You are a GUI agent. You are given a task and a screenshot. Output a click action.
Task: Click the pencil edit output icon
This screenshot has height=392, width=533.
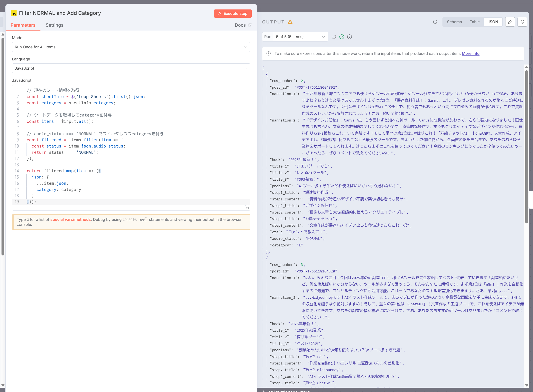pos(510,22)
